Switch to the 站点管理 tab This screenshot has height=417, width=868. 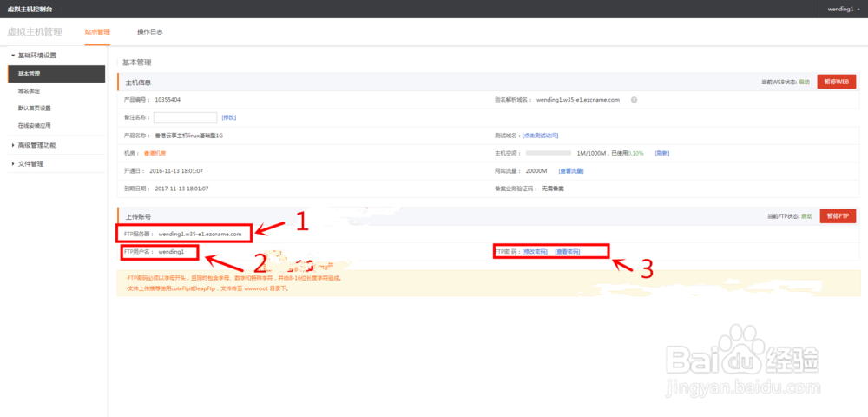tap(97, 32)
